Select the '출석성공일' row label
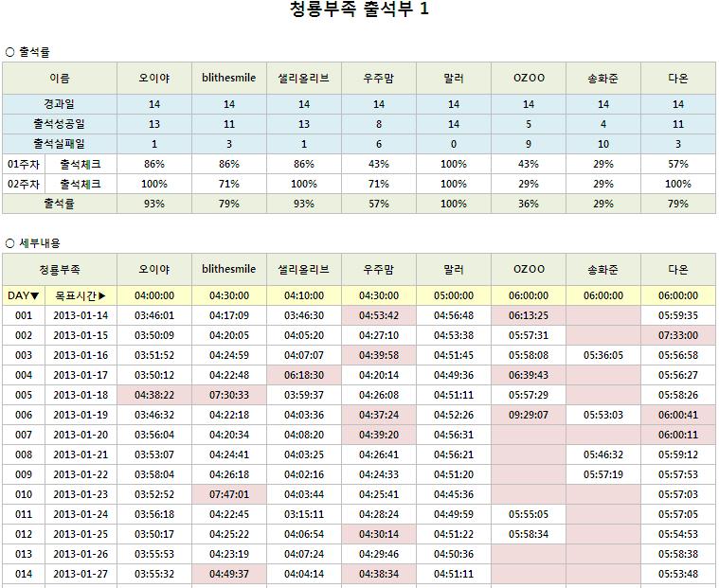 60,124
